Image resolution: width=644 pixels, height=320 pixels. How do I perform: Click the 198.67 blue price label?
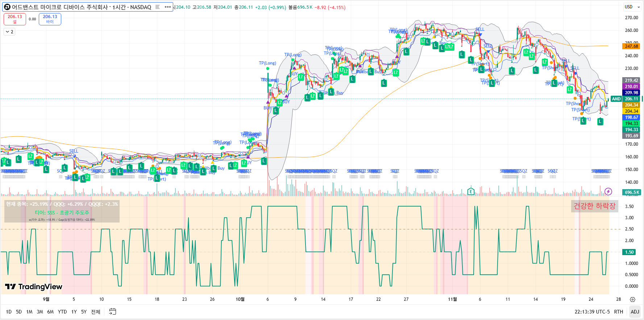point(631,117)
